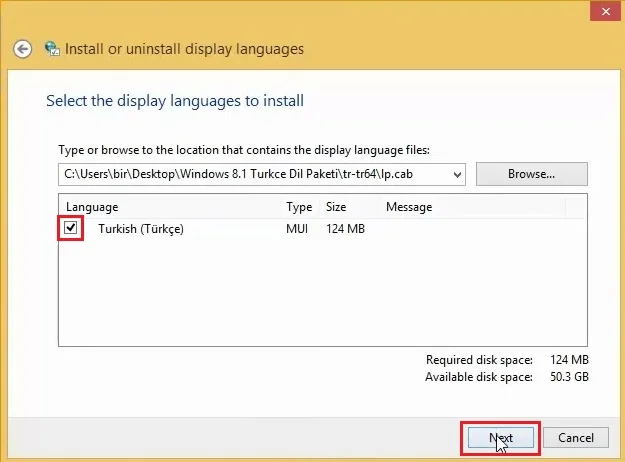
Task: Browse for display language files
Action: (x=531, y=174)
